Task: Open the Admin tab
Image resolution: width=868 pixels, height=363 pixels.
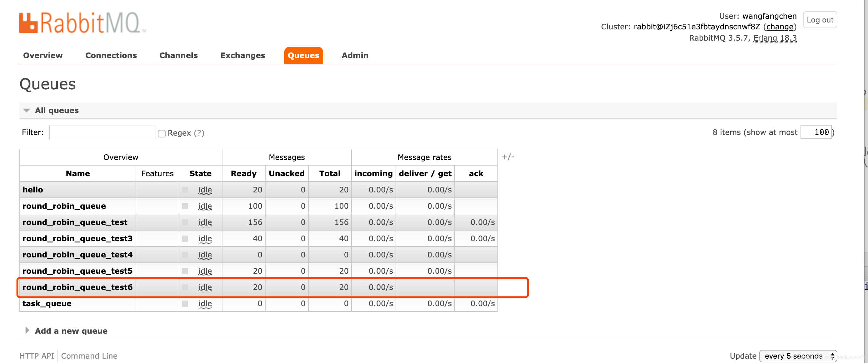Action: pyautogui.click(x=355, y=55)
